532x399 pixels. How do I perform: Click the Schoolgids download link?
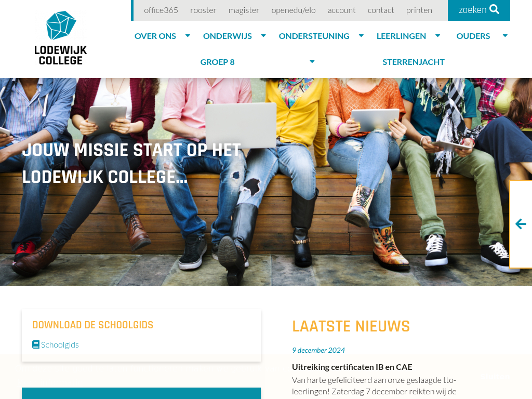coord(60,345)
